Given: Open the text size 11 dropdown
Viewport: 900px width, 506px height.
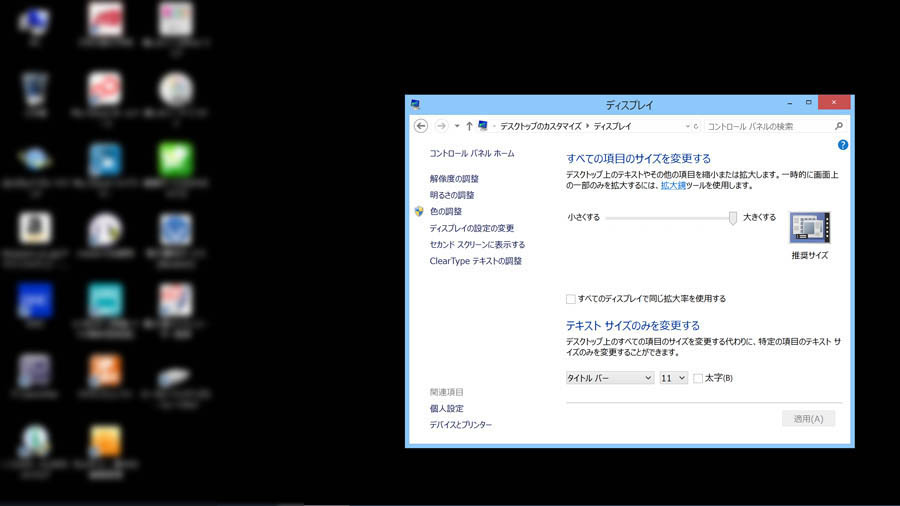Looking at the screenshot, I should click(673, 378).
